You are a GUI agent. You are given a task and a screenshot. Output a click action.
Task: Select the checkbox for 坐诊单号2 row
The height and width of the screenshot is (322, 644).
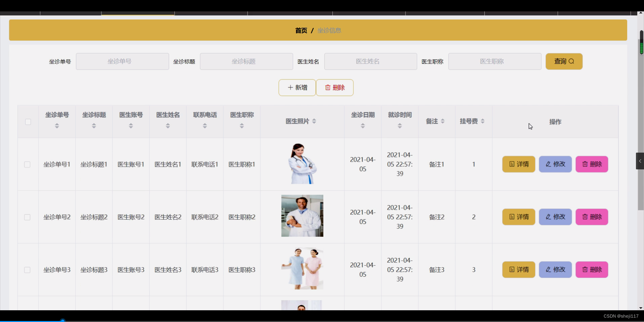tap(27, 217)
